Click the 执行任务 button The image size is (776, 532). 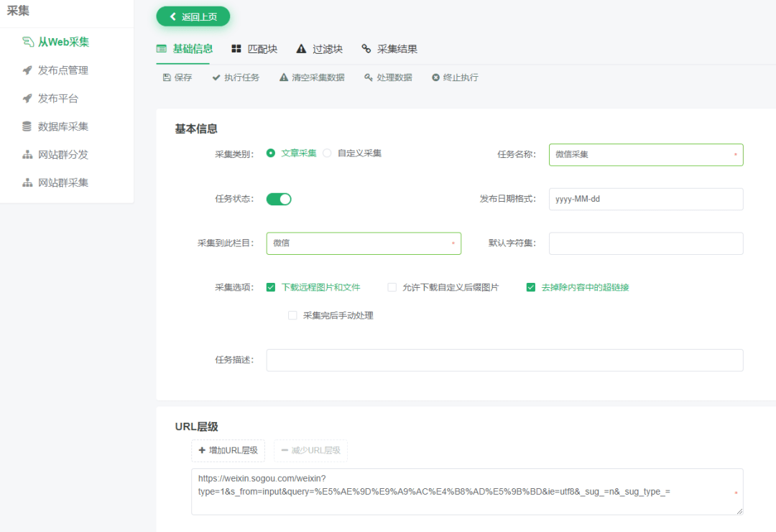coord(236,77)
